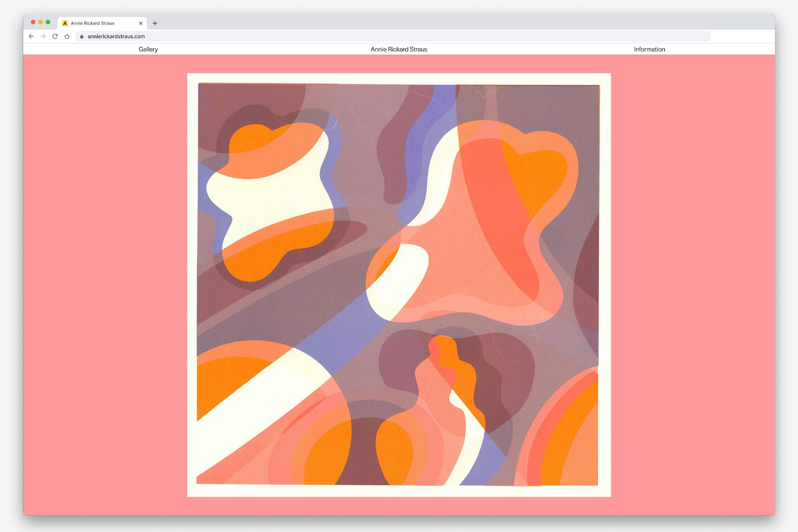Click the red close window button
The width and height of the screenshot is (798, 532).
click(33, 22)
